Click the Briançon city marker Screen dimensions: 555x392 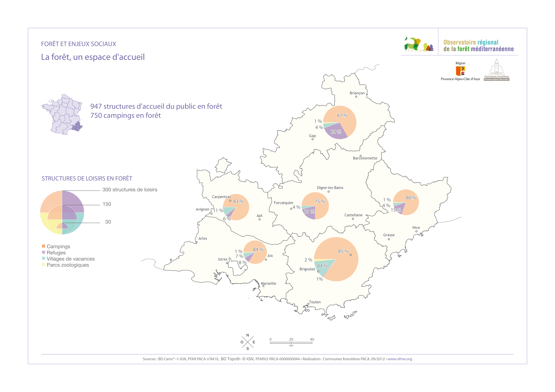[356, 97]
